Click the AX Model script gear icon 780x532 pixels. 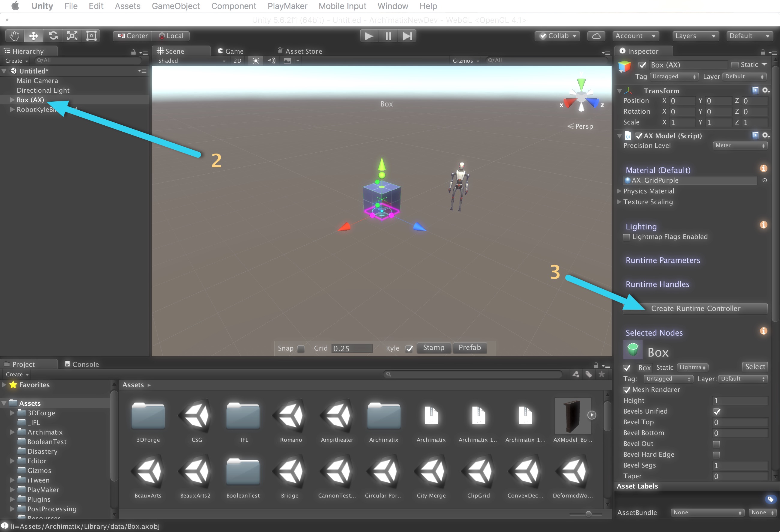point(766,135)
